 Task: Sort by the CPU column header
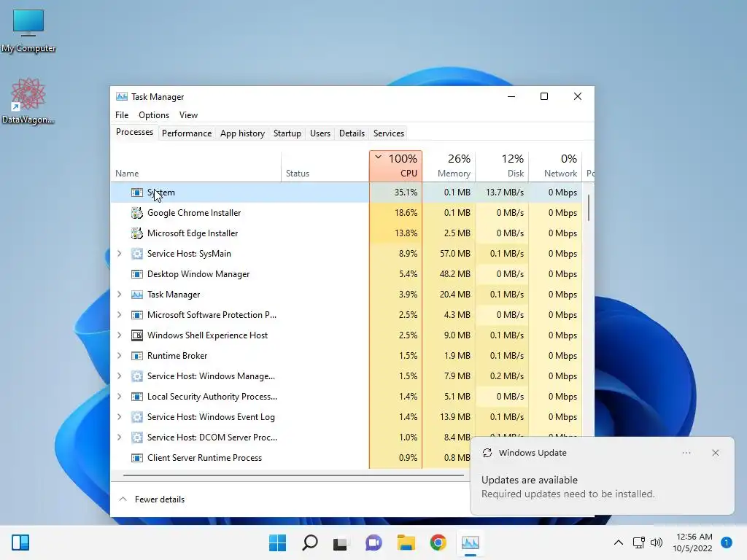395,166
